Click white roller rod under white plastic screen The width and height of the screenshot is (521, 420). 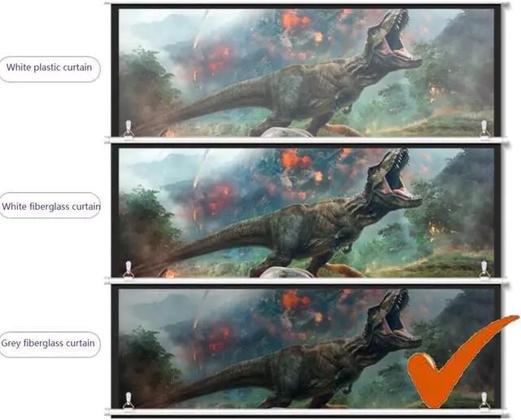point(306,140)
